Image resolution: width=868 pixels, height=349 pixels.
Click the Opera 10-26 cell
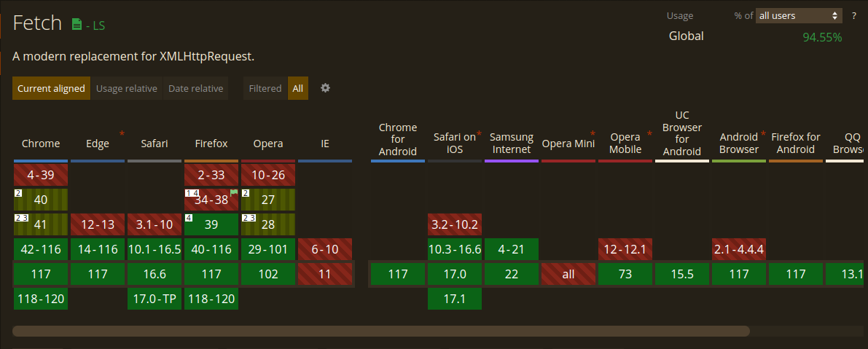point(268,175)
